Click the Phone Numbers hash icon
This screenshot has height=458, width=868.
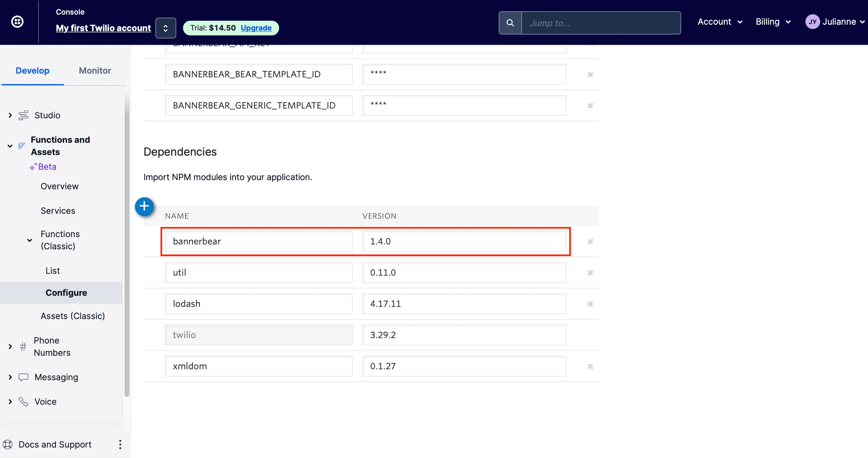(23, 347)
